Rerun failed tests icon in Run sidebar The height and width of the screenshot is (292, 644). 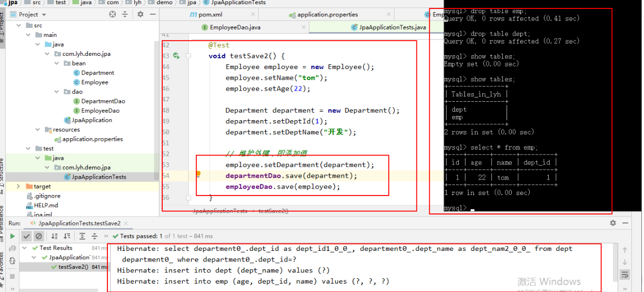(x=12, y=248)
